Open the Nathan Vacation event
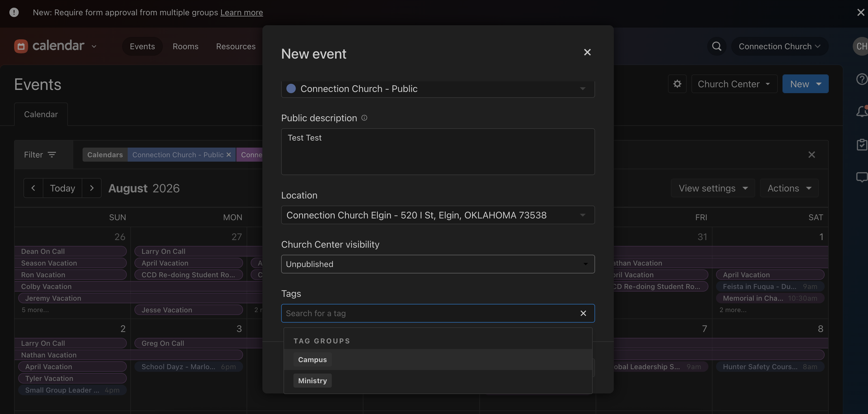This screenshot has width=868, height=414. click(128, 355)
